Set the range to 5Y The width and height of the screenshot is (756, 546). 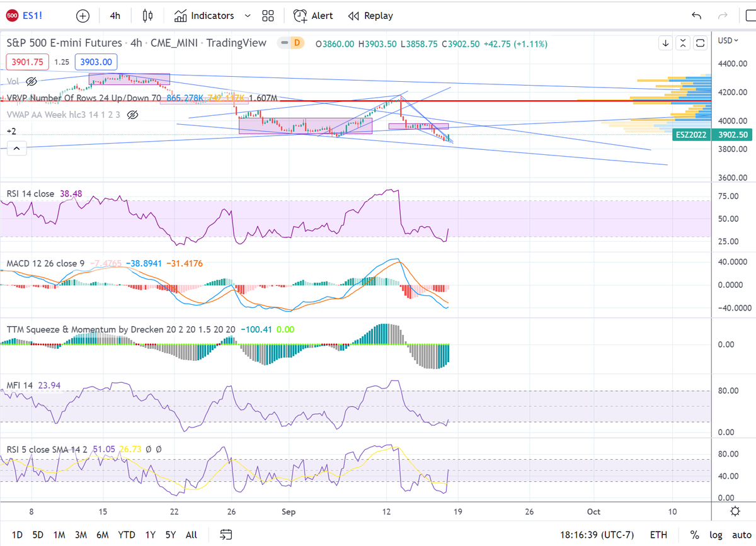point(171,535)
